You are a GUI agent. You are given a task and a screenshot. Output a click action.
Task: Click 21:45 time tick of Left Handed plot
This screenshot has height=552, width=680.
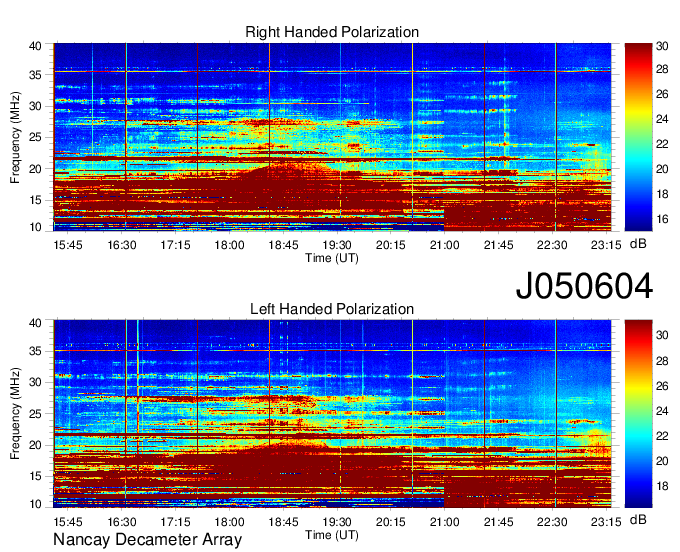(x=498, y=522)
